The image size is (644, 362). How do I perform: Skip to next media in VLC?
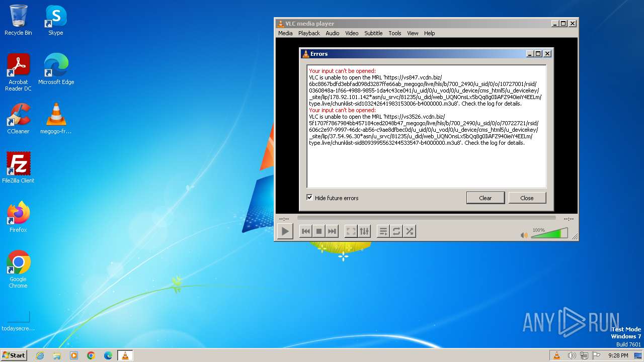click(x=332, y=231)
